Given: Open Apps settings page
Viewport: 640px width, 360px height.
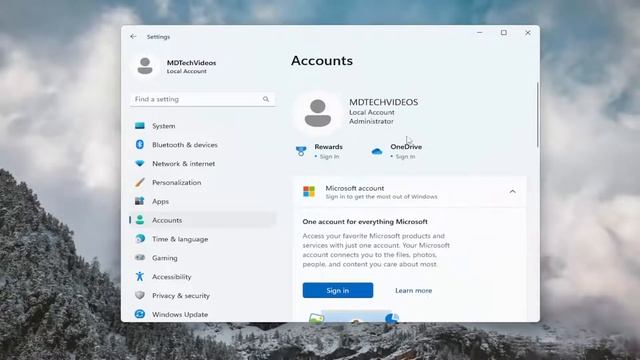Looking at the screenshot, I should point(202,201).
